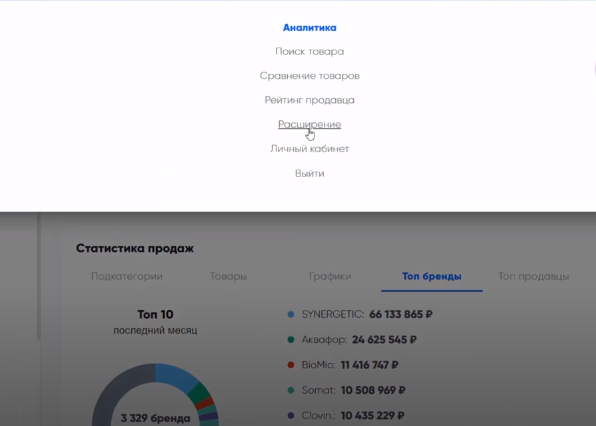
Task: Click the Топ 10 chart title
Action: pyautogui.click(x=155, y=315)
